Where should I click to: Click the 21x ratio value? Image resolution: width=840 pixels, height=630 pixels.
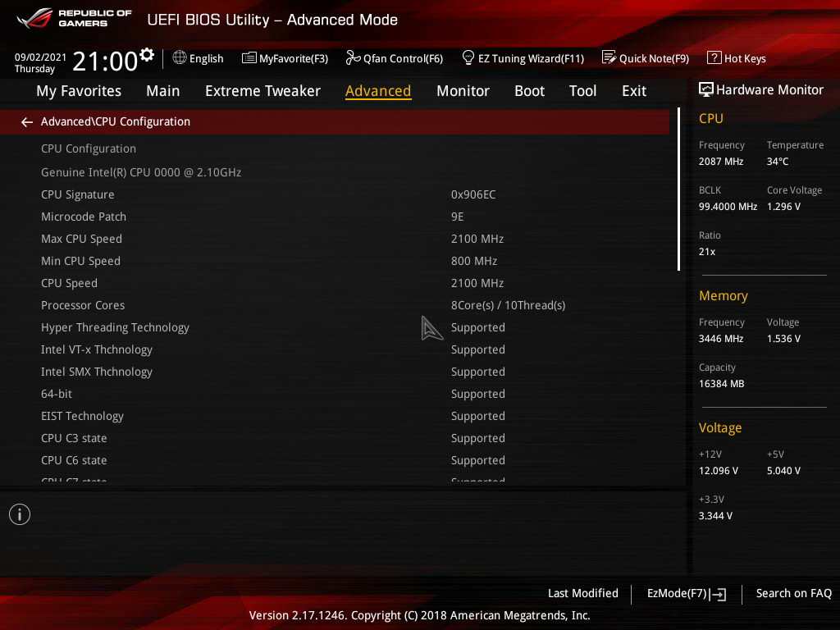(x=707, y=251)
